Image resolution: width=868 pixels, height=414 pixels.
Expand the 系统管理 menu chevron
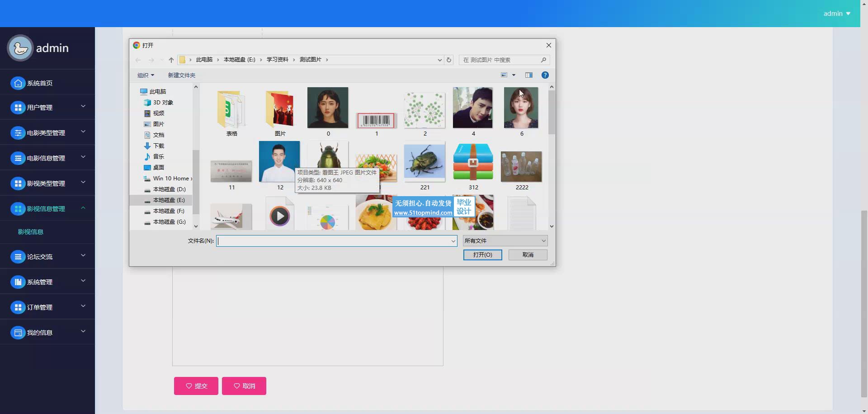tap(83, 281)
